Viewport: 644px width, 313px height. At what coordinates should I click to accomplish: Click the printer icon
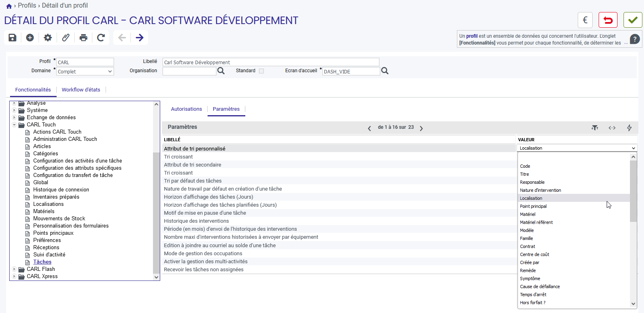(83, 38)
